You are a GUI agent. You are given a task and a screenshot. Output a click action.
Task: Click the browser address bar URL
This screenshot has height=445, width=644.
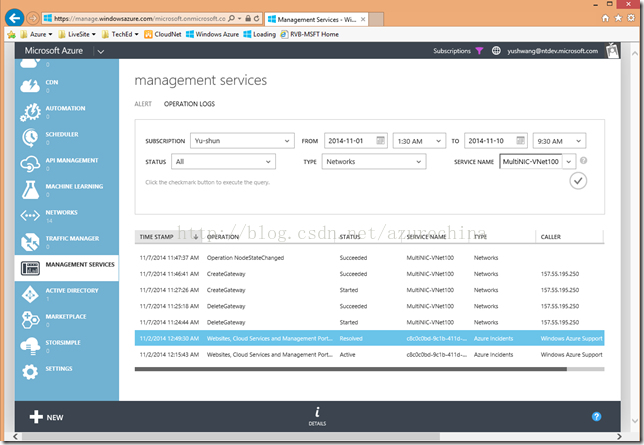pos(140,18)
